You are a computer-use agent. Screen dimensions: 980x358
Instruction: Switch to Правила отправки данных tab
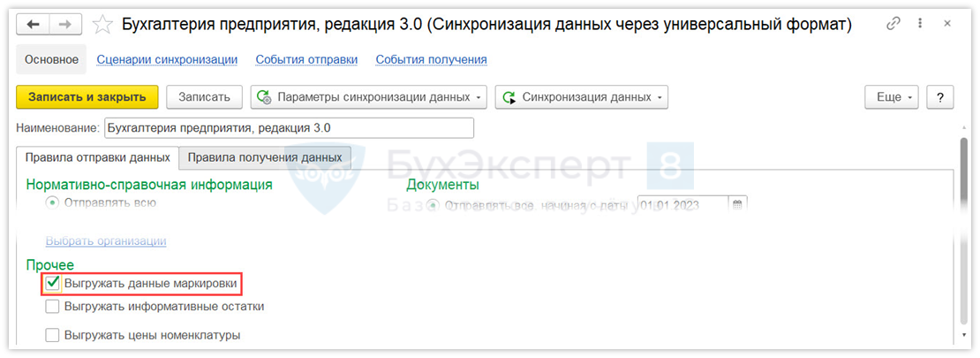tap(97, 157)
